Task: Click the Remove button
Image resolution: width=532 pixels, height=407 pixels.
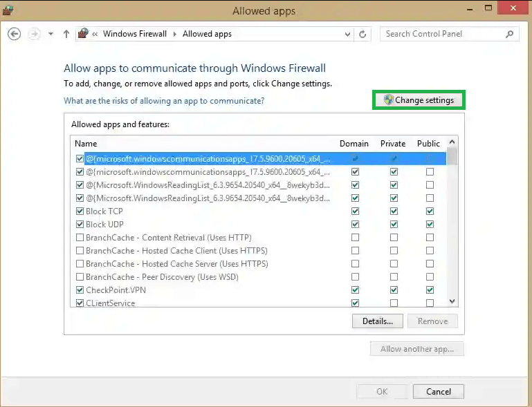Action: click(432, 321)
